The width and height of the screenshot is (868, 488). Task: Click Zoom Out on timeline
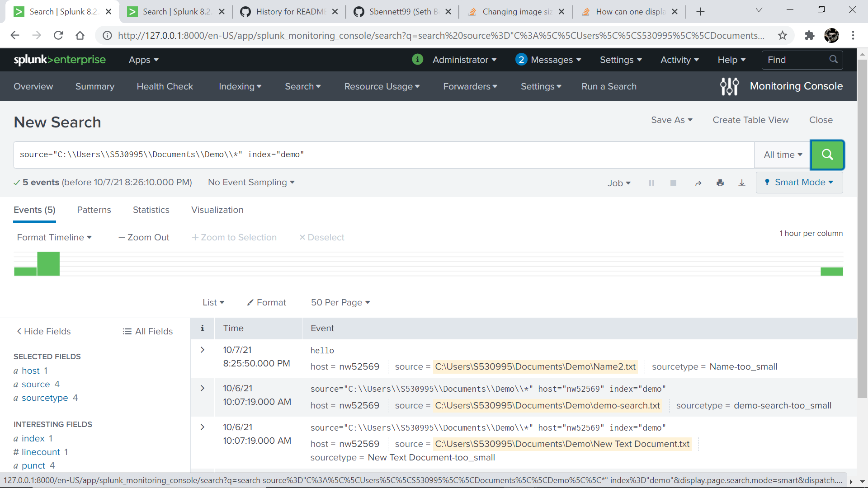144,237
